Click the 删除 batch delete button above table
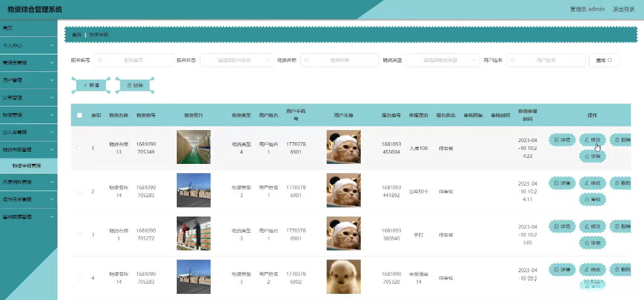The width and height of the screenshot is (644, 300). 135,85
